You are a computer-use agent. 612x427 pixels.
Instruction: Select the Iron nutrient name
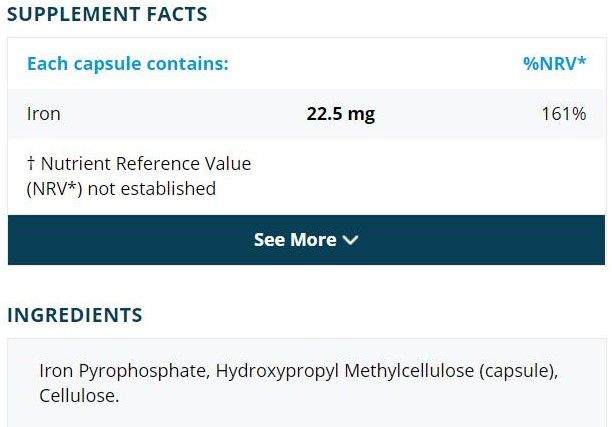point(43,114)
